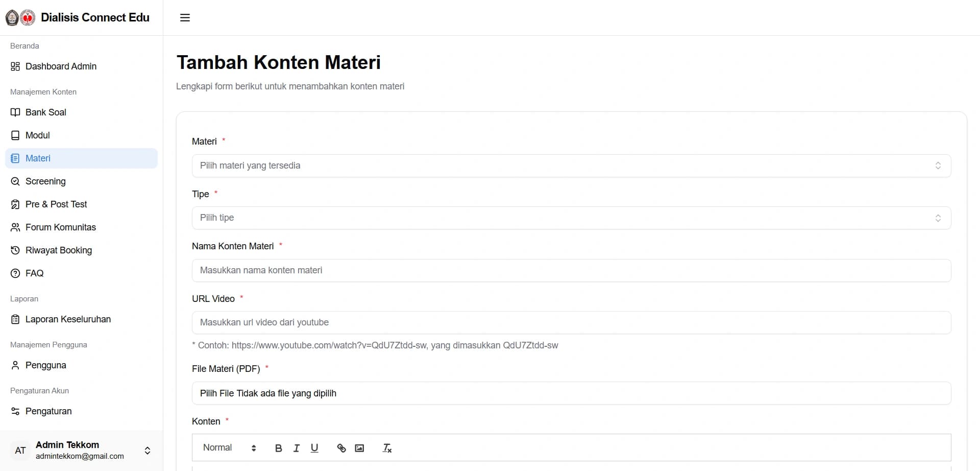Image resolution: width=980 pixels, height=471 pixels.
Task: Click Pilih File button for PDF
Action: point(216,393)
